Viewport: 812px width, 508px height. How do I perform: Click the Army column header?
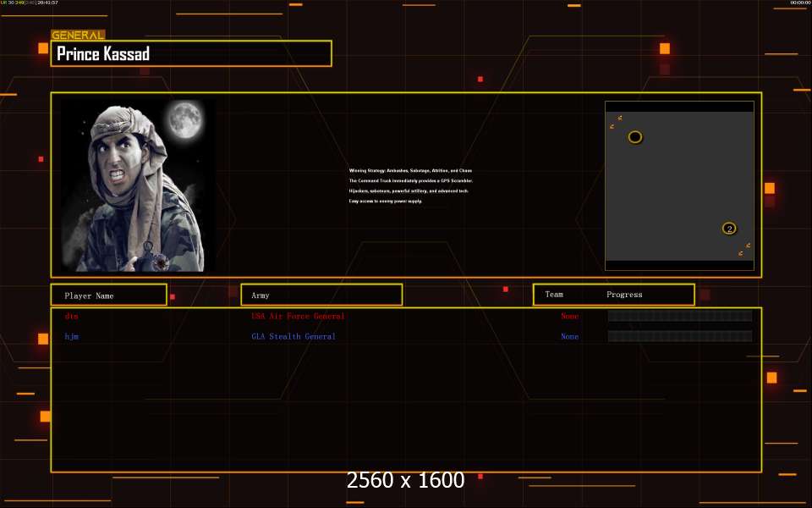tap(321, 295)
